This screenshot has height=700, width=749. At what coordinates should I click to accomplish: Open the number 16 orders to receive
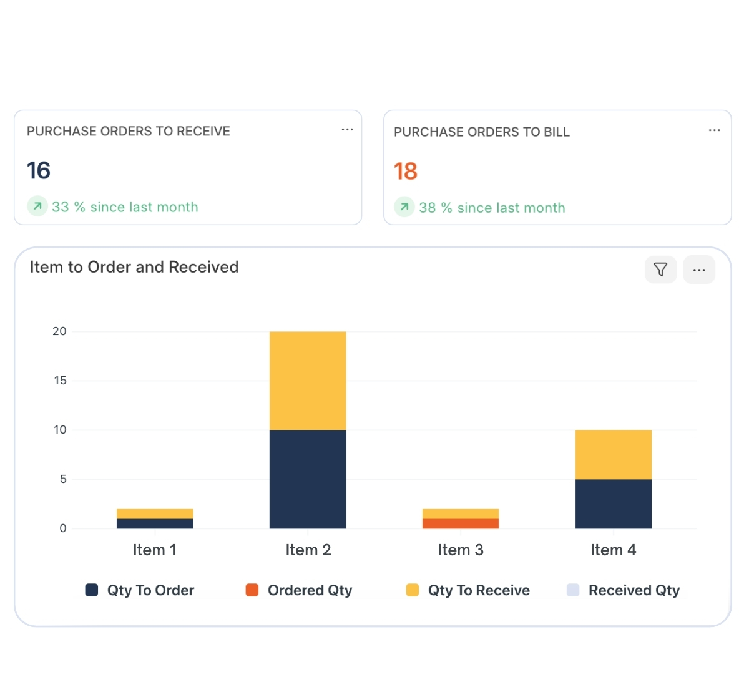pyautogui.click(x=39, y=170)
